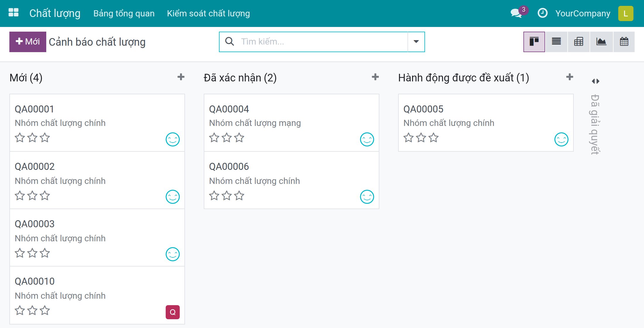Set second priority star on QA00005

pyautogui.click(x=421, y=138)
